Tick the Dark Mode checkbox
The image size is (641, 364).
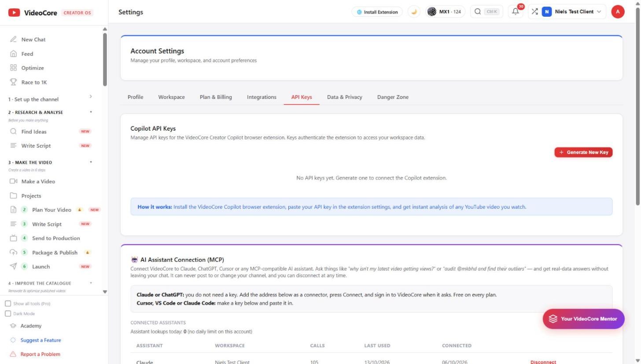click(8, 314)
